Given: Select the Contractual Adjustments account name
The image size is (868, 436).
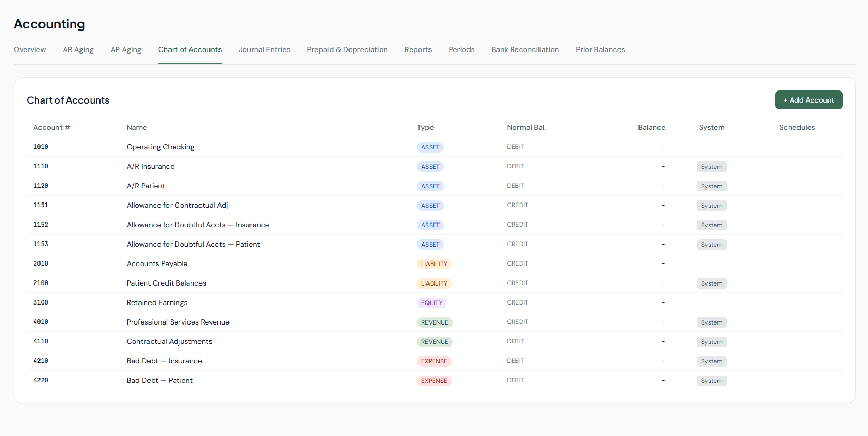Looking at the screenshot, I should click(x=169, y=341).
